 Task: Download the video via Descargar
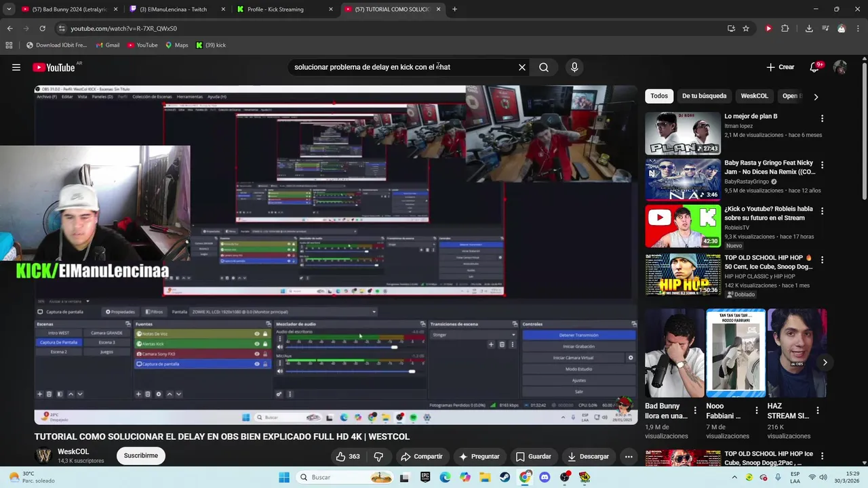coord(588,456)
